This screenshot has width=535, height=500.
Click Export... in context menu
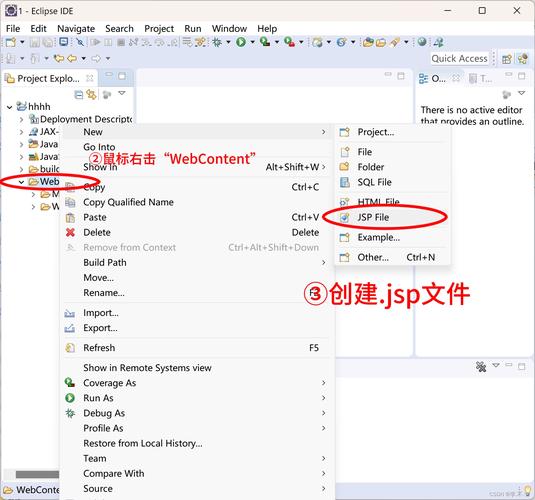coord(197,328)
